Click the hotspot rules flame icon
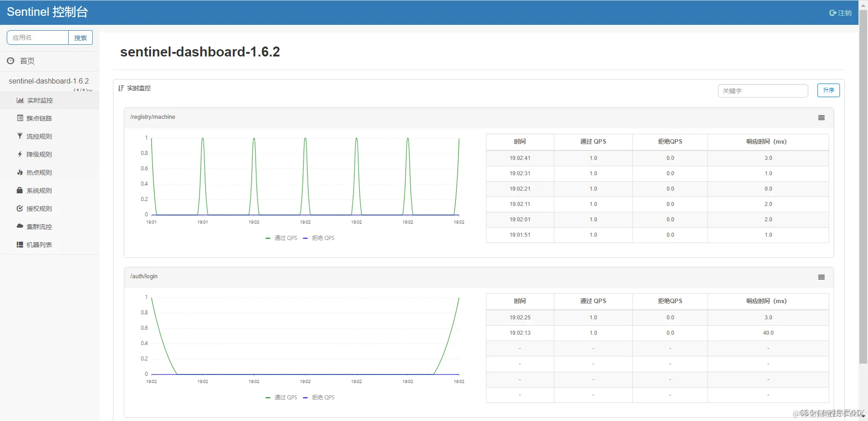 click(20, 172)
